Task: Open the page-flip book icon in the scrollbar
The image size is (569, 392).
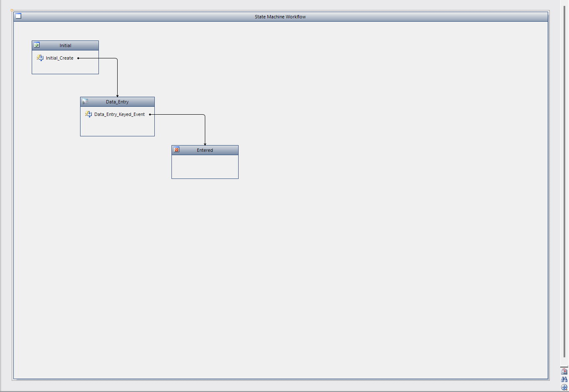Action: pos(564,371)
